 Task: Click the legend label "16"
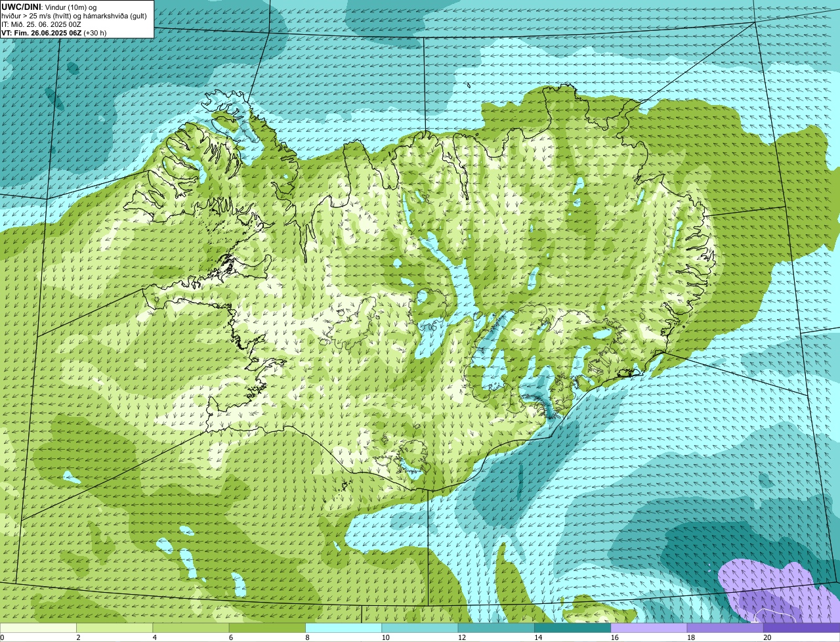pos(614,637)
